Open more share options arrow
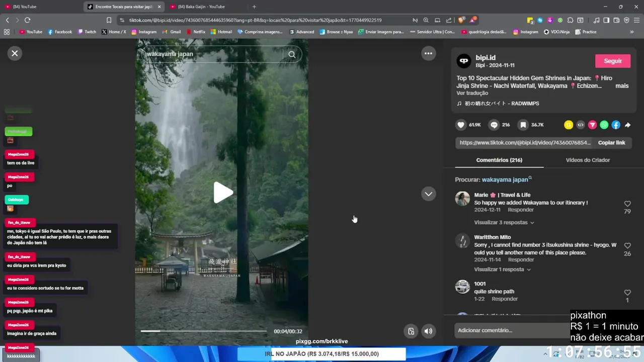The width and height of the screenshot is (644, 362). point(627,125)
